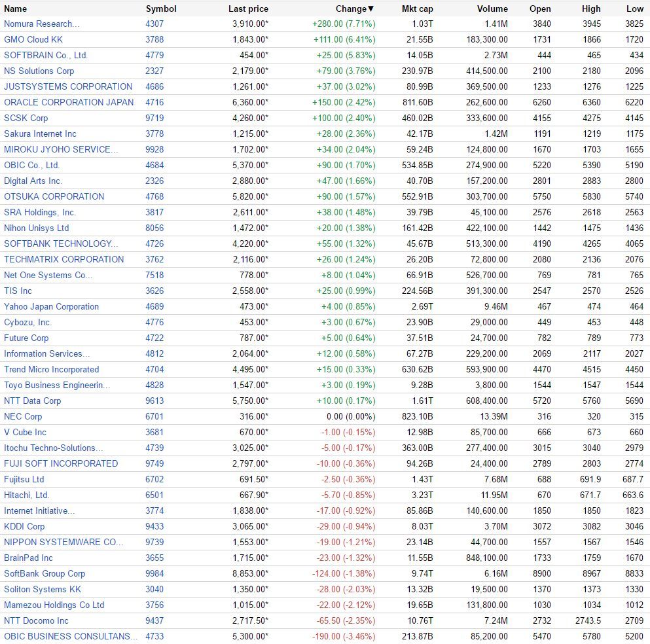
Task: Open SRA Holdings, Inc. link
Action: (40, 213)
